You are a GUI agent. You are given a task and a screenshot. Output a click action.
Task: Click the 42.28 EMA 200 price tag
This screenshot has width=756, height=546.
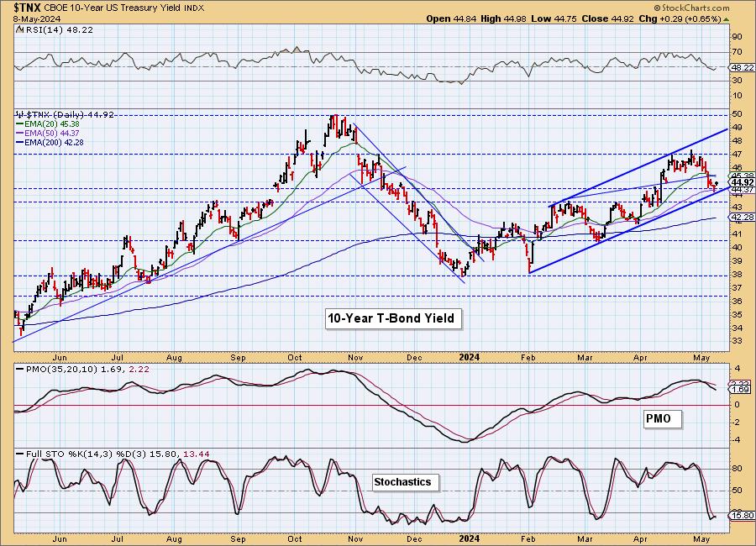(x=742, y=218)
